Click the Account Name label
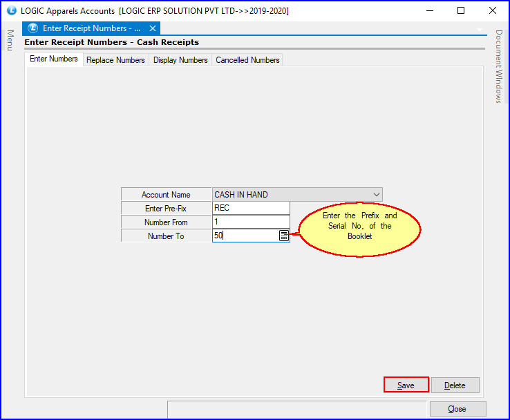This screenshot has height=420, width=510. click(x=166, y=194)
